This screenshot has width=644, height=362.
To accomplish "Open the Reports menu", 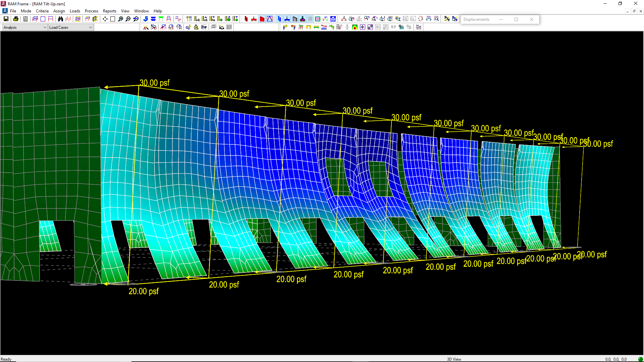I will tap(109, 11).
